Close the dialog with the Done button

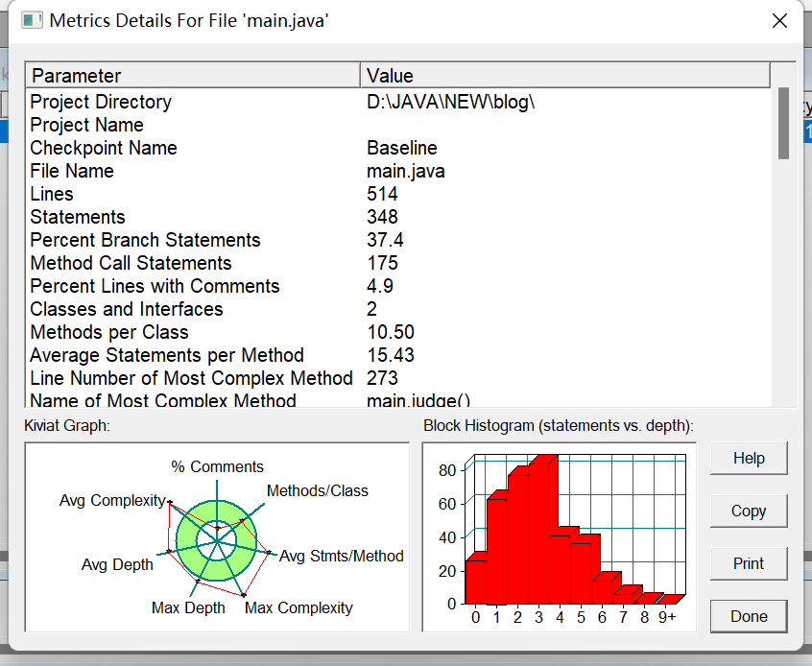tap(749, 616)
